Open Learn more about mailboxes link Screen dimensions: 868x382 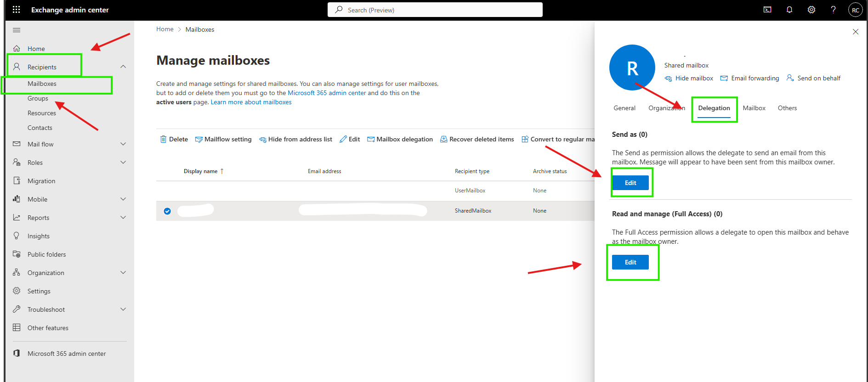[x=251, y=102]
